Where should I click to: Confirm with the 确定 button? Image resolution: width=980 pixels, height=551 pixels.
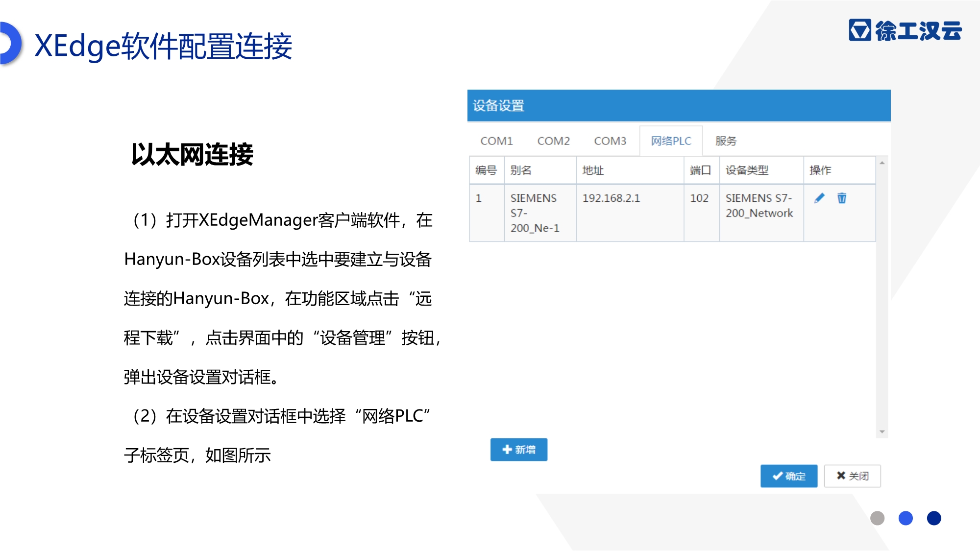[x=789, y=476]
